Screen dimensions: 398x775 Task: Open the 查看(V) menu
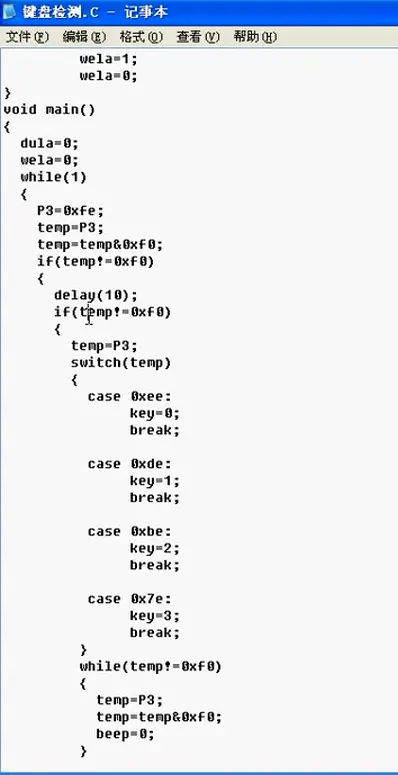(x=198, y=37)
